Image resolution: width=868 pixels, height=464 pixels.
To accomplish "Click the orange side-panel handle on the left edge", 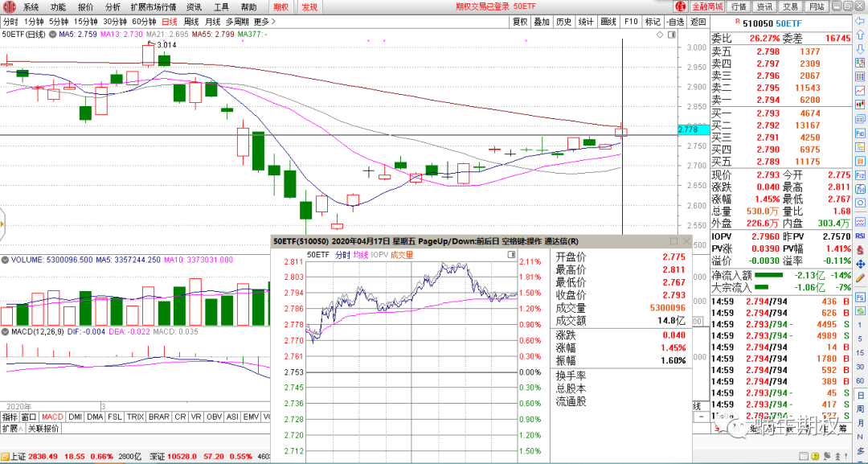I will [2, 224].
